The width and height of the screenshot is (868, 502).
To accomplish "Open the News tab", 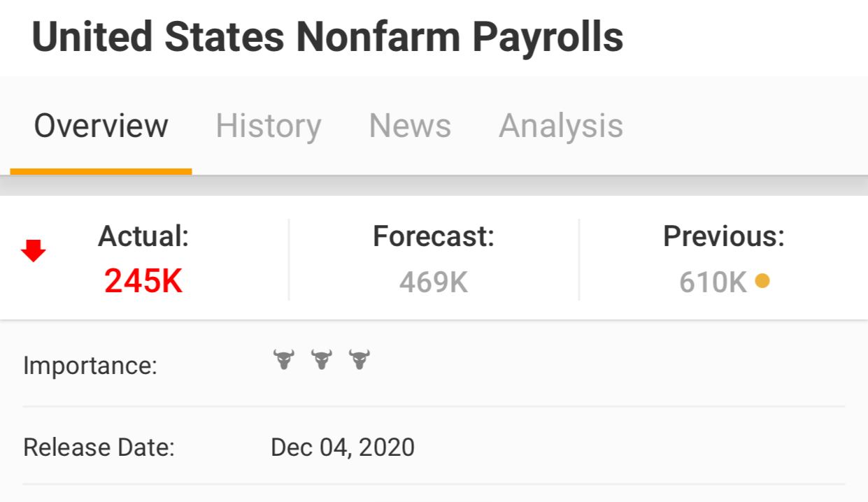I will [410, 126].
